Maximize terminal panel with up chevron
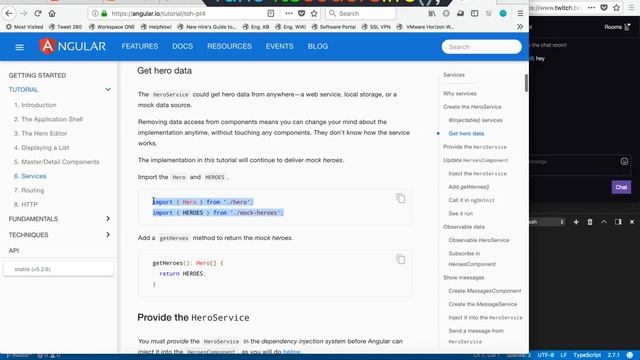This screenshot has width=640, height=360. [604, 222]
